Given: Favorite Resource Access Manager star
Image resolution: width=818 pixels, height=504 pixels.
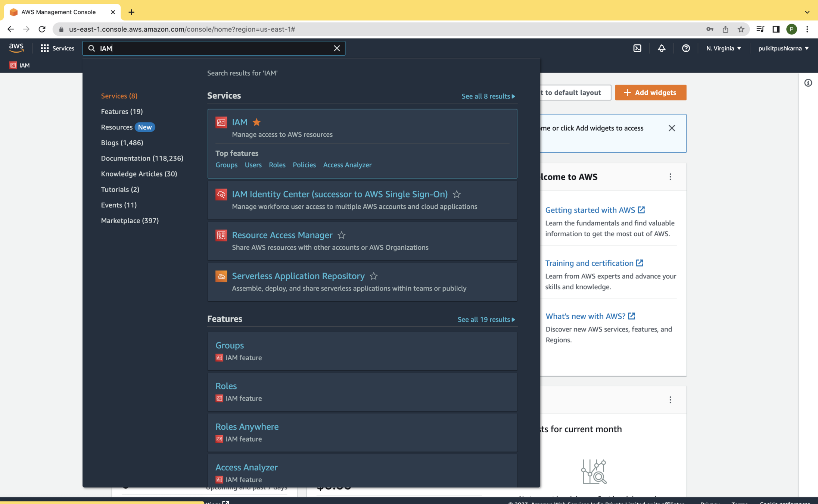Looking at the screenshot, I should (341, 235).
